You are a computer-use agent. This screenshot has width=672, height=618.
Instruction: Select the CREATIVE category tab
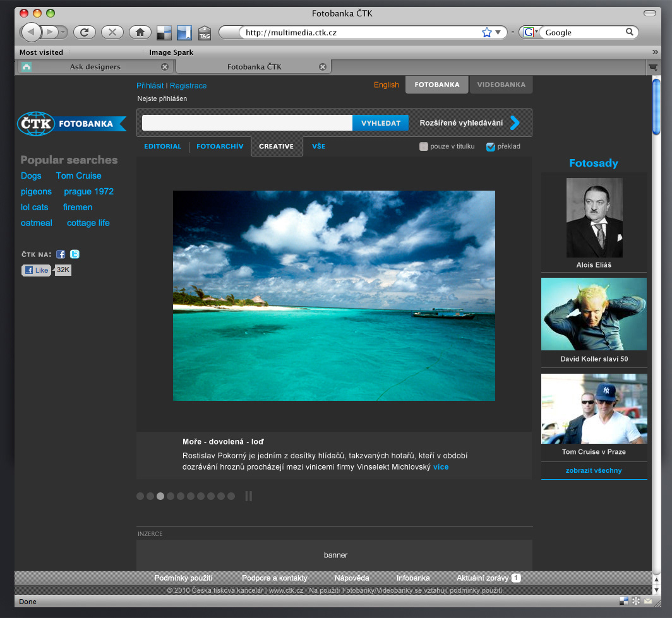(277, 146)
